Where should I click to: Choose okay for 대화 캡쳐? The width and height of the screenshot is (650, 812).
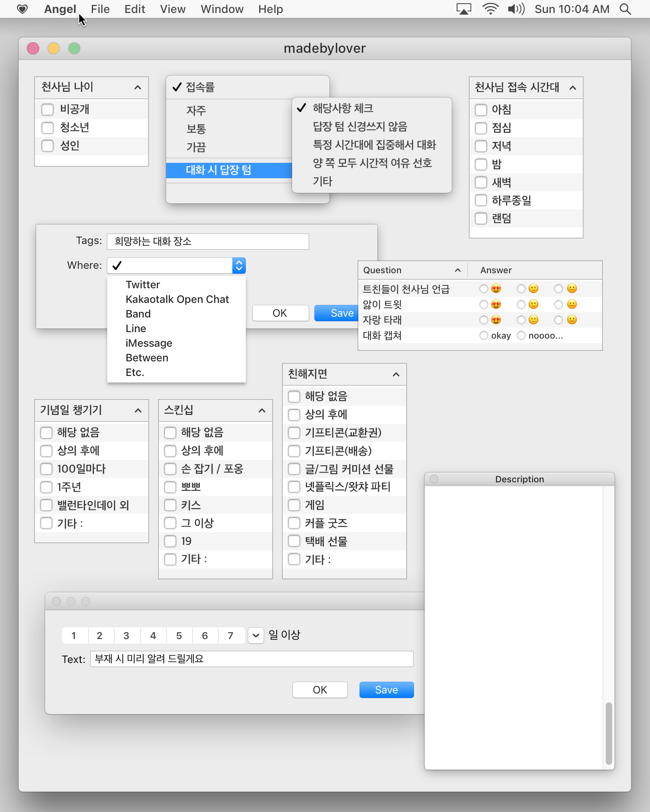point(484,335)
